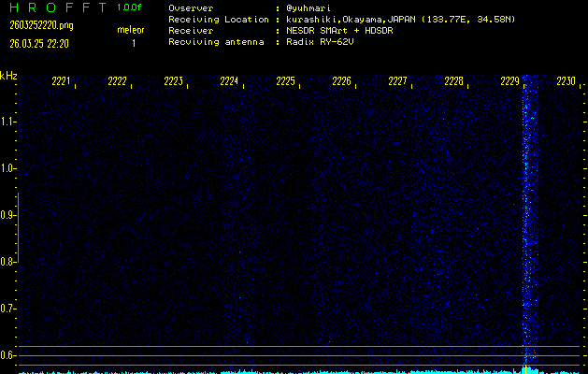
Task: Click the 2221 time marker
Action: click(x=62, y=81)
